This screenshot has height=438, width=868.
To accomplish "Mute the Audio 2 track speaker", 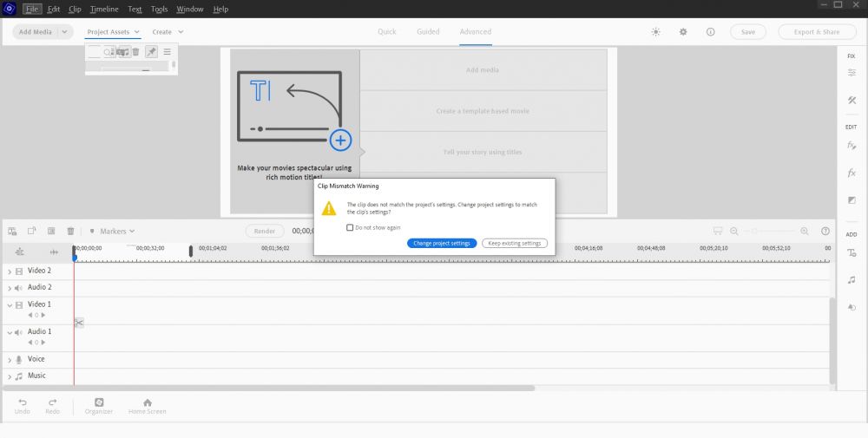I will pos(18,288).
